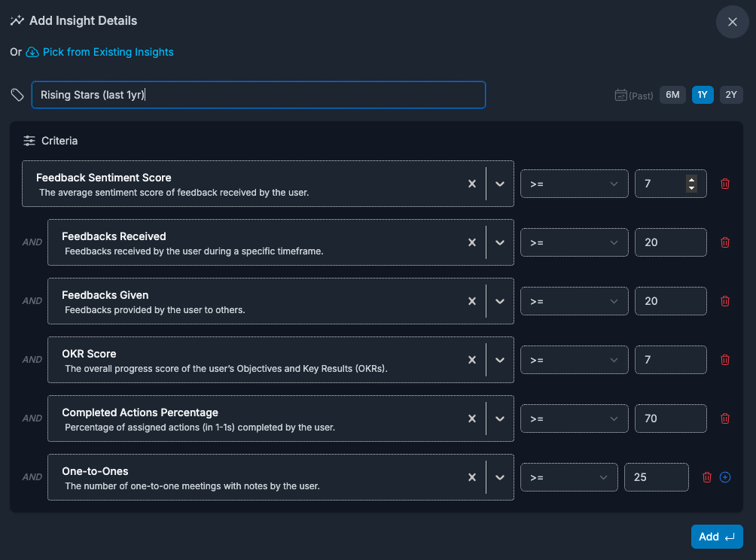Delete the Feedback Sentiment Score criterion with trash icon
The height and width of the screenshot is (560, 756).
tap(724, 184)
